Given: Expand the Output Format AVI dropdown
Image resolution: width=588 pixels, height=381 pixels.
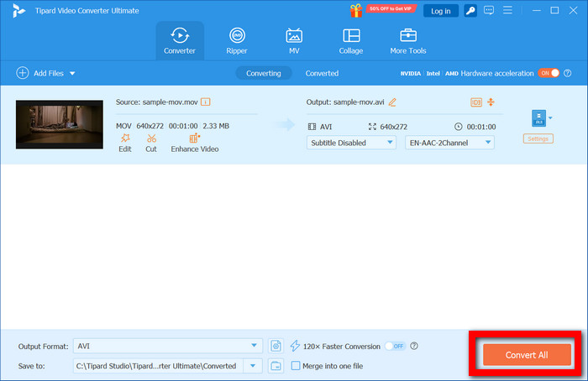Looking at the screenshot, I should [x=168, y=346].
